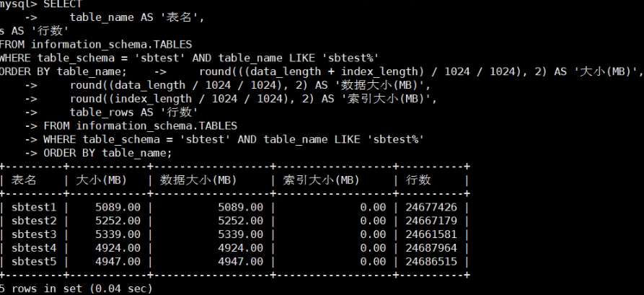Click row count value 24661581
644x295 pixels.
coord(432,234)
